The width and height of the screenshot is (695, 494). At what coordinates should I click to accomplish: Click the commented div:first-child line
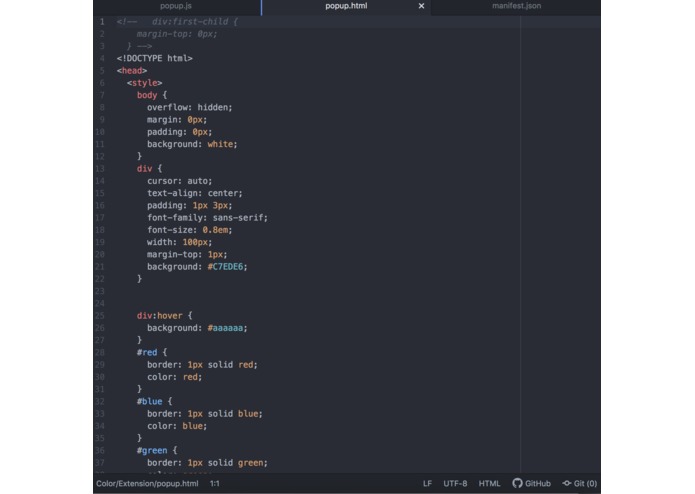tap(177, 22)
